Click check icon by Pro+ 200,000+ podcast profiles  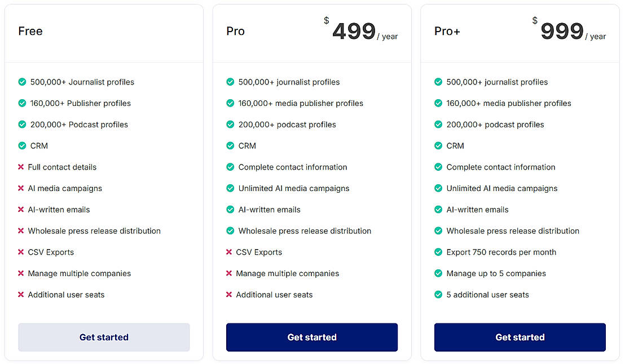tap(438, 125)
